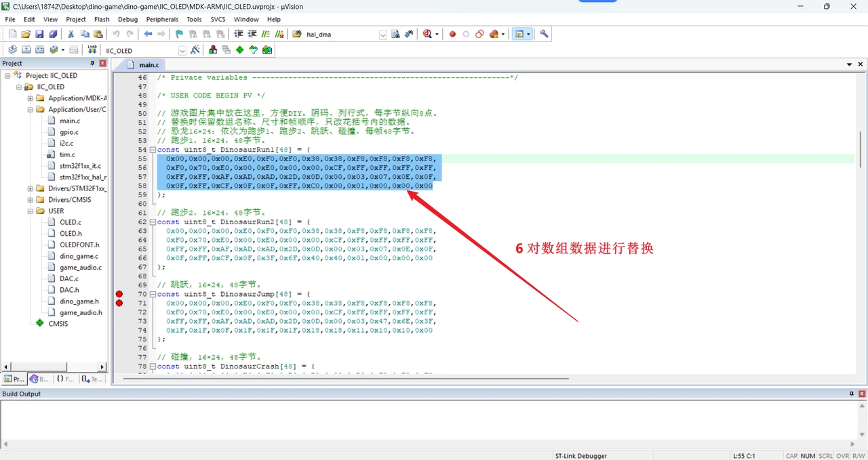Image resolution: width=868 pixels, height=460 pixels.
Task: Toggle breakpoint marker on line 71
Action: click(119, 303)
